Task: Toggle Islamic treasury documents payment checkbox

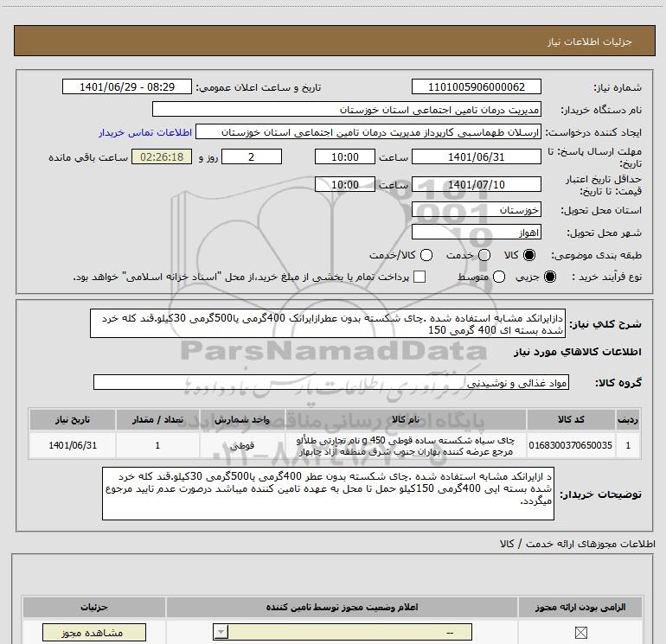Action: (419, 277)
